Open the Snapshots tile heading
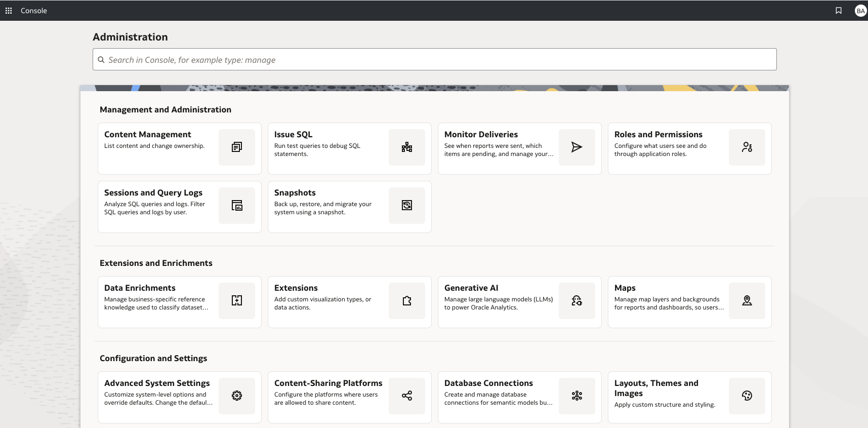This screenshot has width=868, height=428. click(295, 193)
